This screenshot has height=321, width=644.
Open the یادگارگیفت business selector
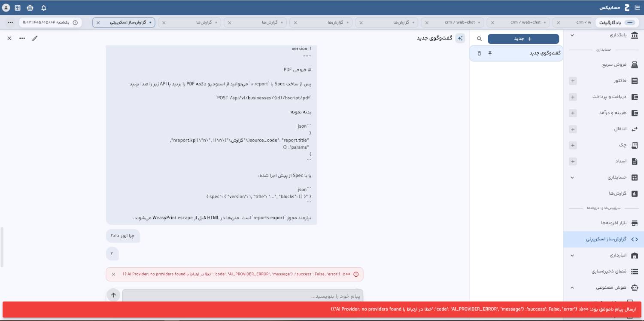click(617, 22)
